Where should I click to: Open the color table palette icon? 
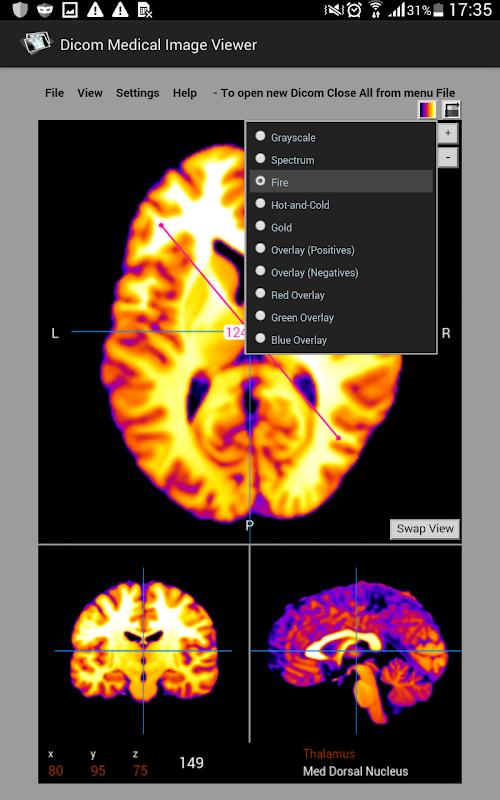(x=427, y=110)
